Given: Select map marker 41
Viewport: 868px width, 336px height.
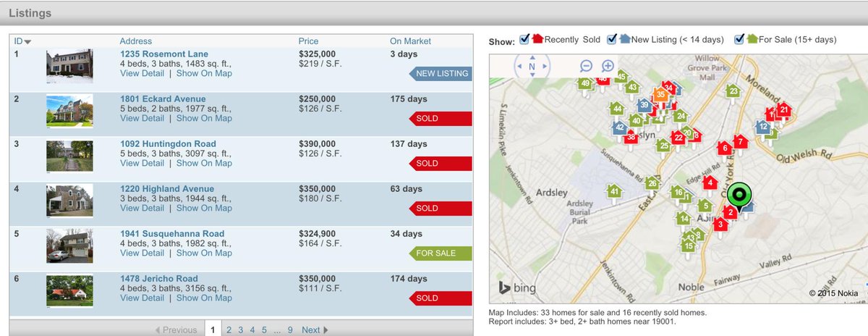Looking at the screenshot, I should [x=615, y=192].
